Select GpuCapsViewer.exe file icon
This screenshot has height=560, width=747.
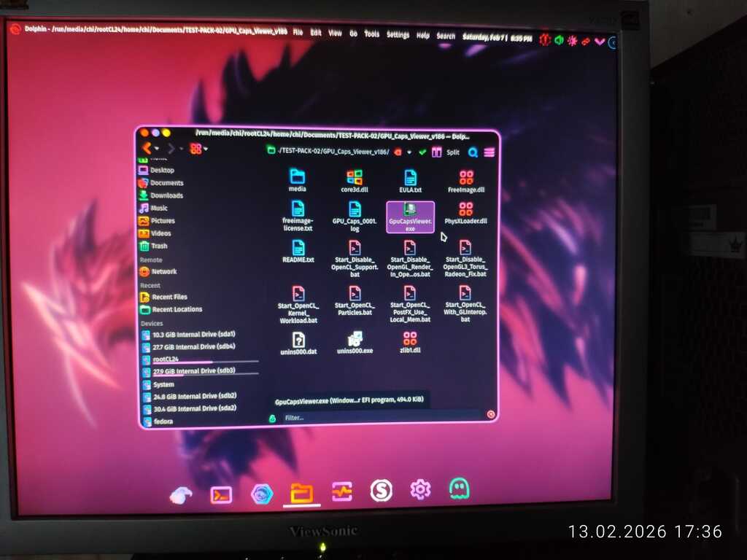click(x=410, y=209)
